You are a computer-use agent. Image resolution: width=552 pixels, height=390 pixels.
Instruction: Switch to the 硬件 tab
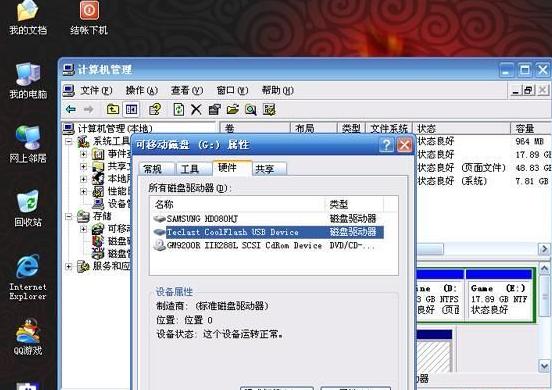[232, 168]
